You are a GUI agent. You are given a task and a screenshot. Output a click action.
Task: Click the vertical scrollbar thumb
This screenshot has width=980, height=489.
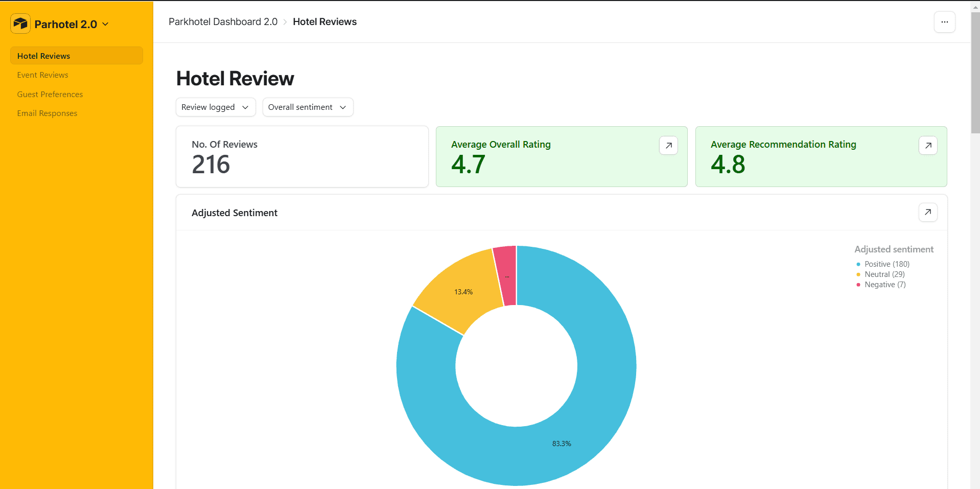975,73
